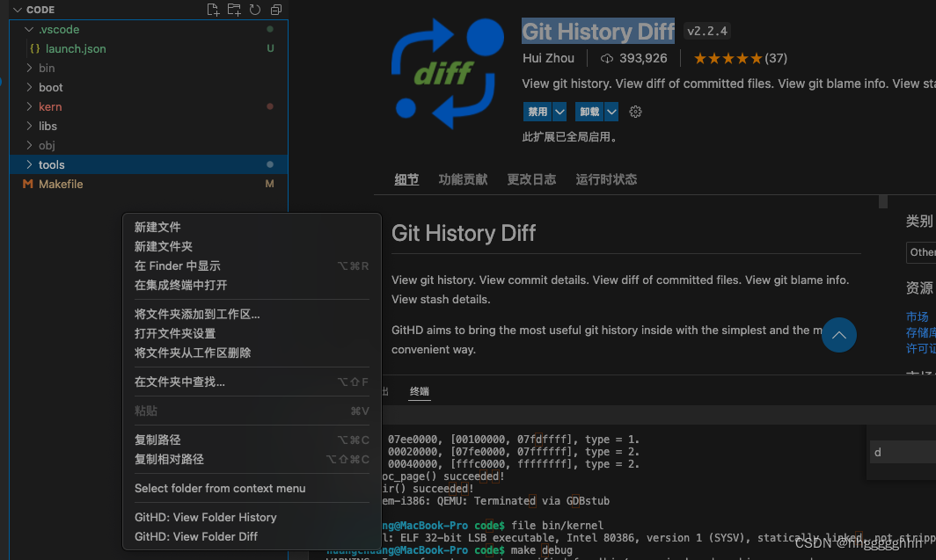Viewport: 936px width, 560px height.
Task: Open the dropdown arrow next to 禁用
Action: [559, 112]
